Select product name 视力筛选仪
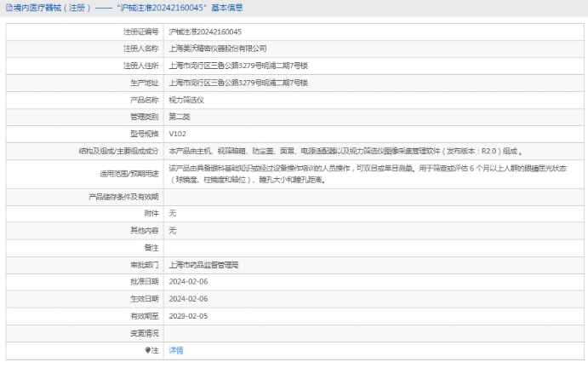The width and height of the screenshot is (588, 368). pyautogui.click(x=186, y=100)
